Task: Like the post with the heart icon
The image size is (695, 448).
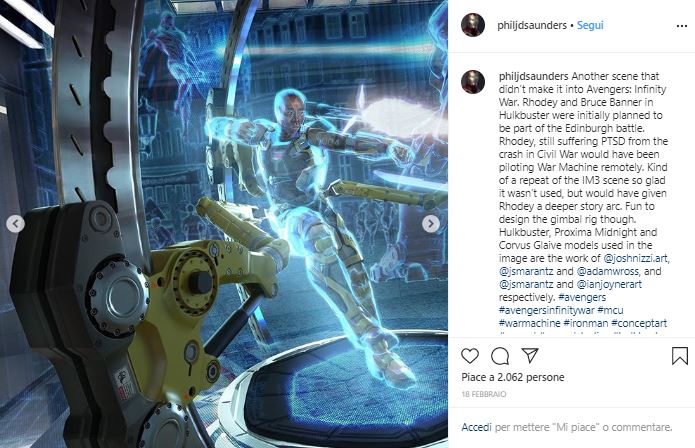Action: (x=470, y=356)
